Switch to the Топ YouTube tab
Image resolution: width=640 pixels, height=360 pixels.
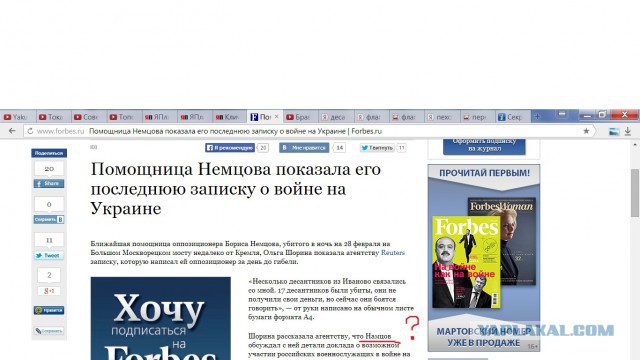[123, 117]
